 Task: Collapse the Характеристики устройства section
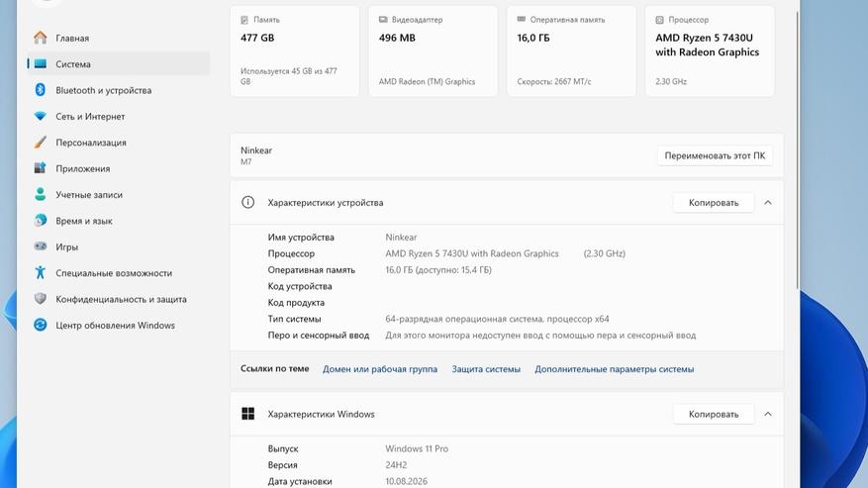(768, 202)
